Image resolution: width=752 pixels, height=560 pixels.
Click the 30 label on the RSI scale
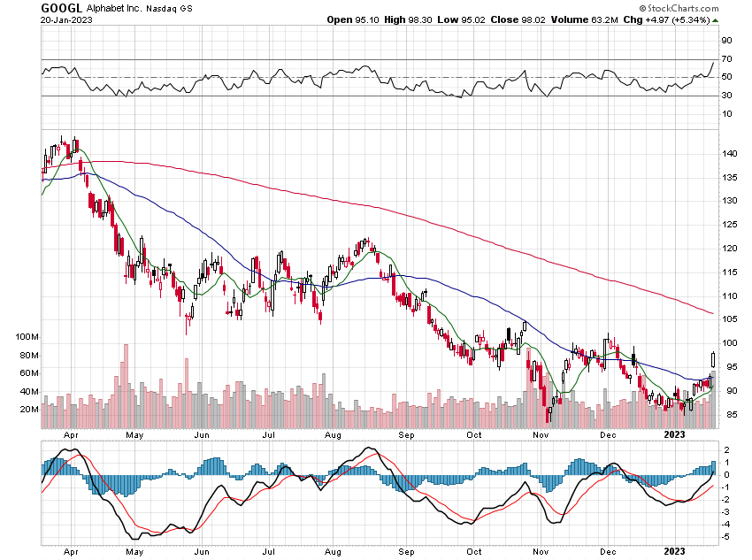[x=727, y=96]
